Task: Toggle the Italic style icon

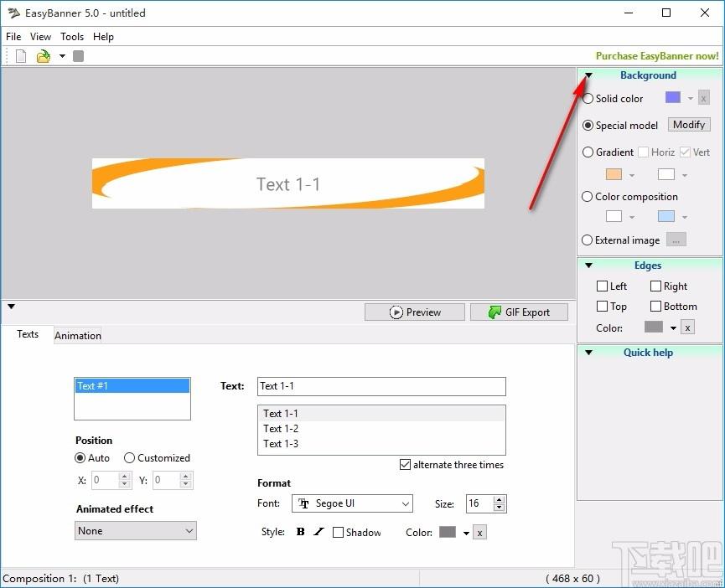Action: (x=318, y=532)
